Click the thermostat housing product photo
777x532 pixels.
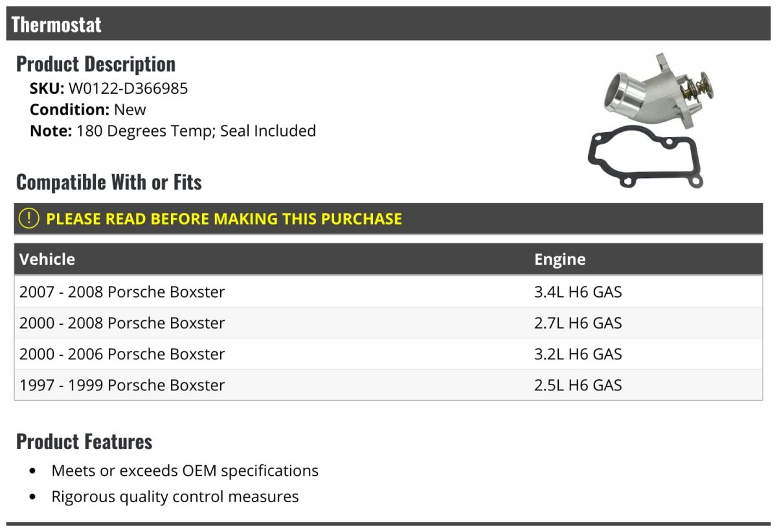click(654, 91)
